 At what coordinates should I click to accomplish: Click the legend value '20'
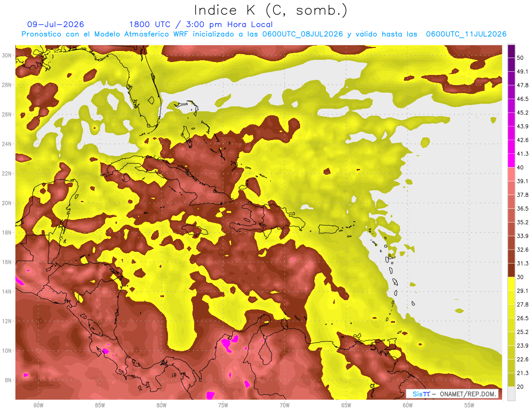coord(520,387)
